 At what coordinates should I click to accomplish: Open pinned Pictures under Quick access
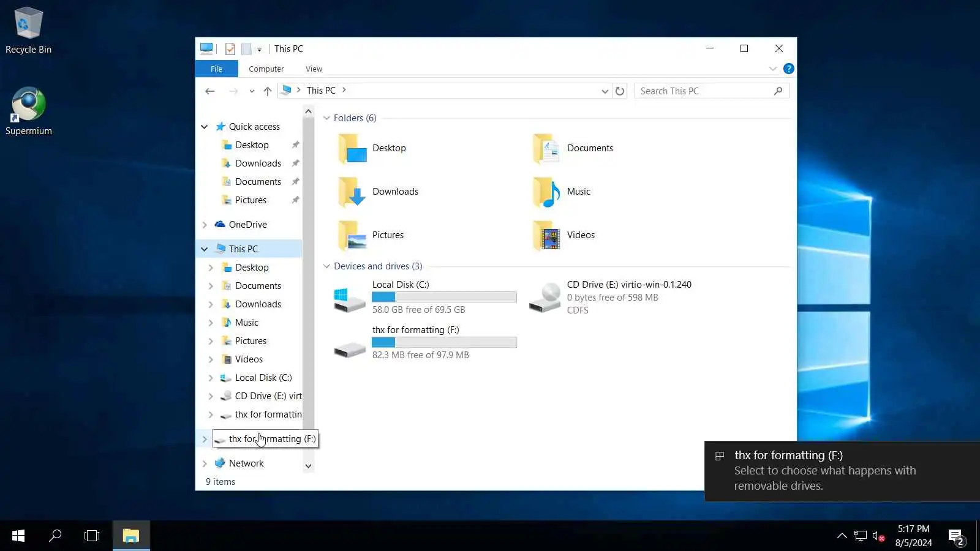(x=251, y=200)
